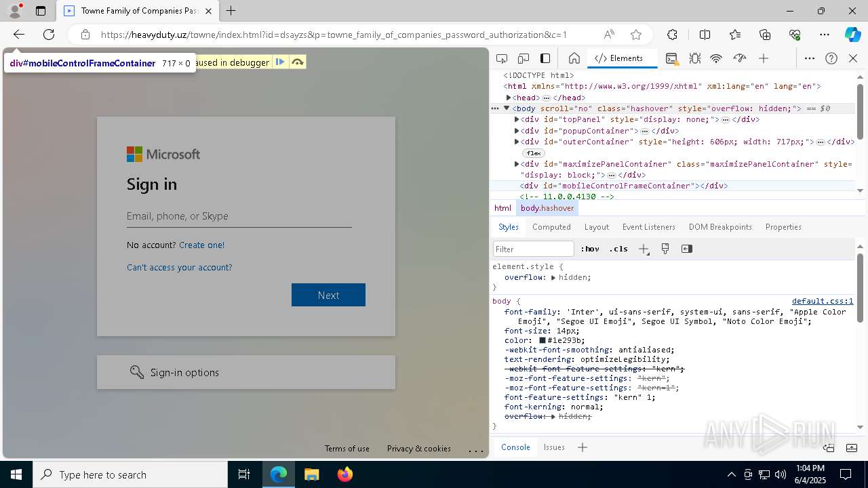Viewport: 868px width, 488px height.
Task: Open the Properties tab
Action: [783, 227]
